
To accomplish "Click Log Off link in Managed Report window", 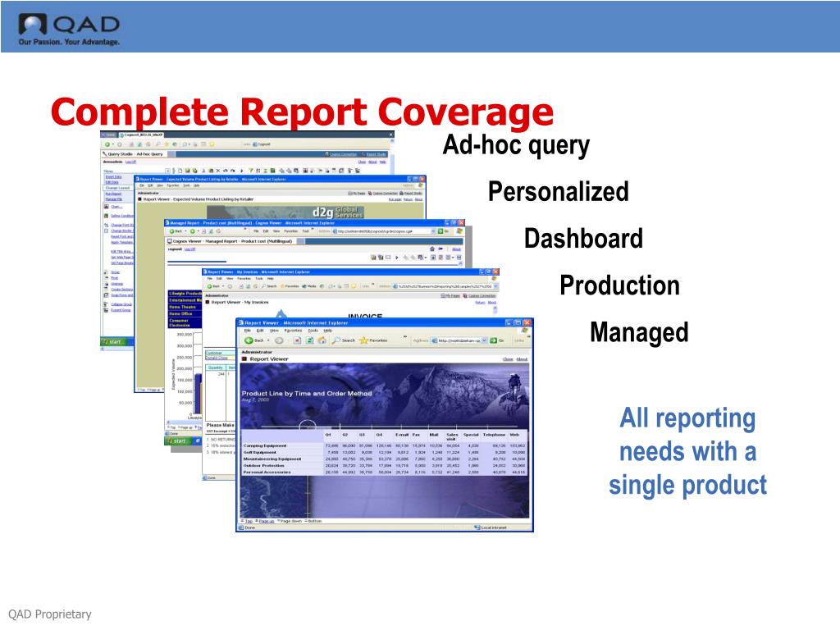I will point(189,249).
